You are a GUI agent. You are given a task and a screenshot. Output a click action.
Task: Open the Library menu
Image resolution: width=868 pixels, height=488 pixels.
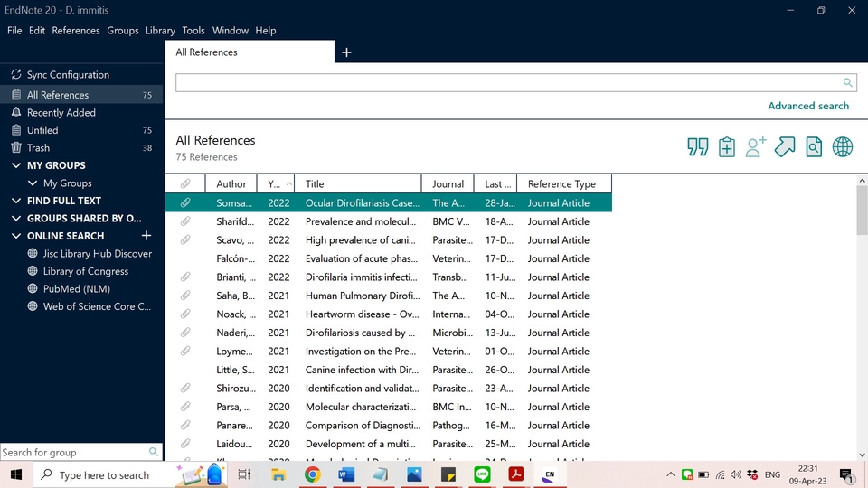160,31
